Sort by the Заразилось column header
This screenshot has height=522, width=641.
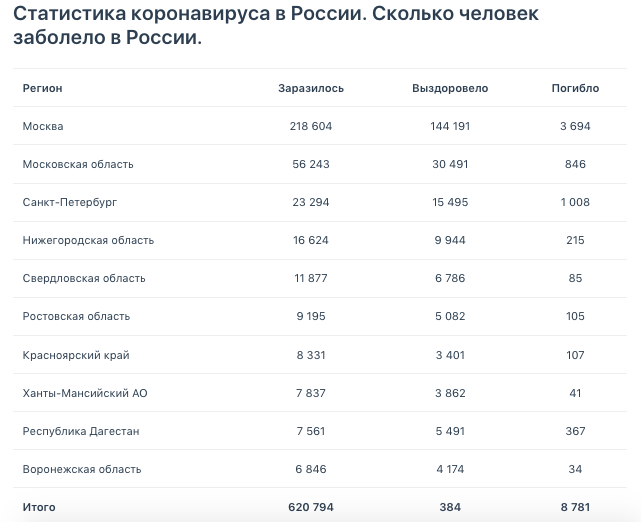pos(311,88)
